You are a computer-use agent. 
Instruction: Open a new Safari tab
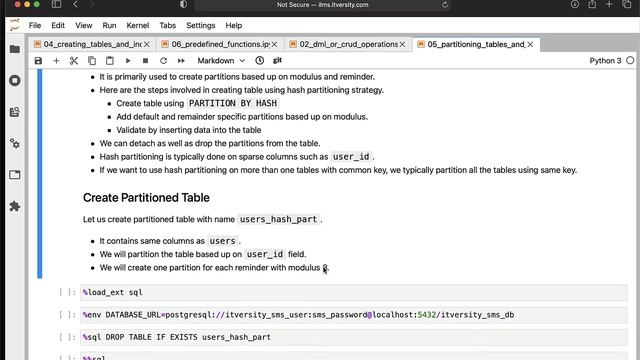(x=609, y=4)
